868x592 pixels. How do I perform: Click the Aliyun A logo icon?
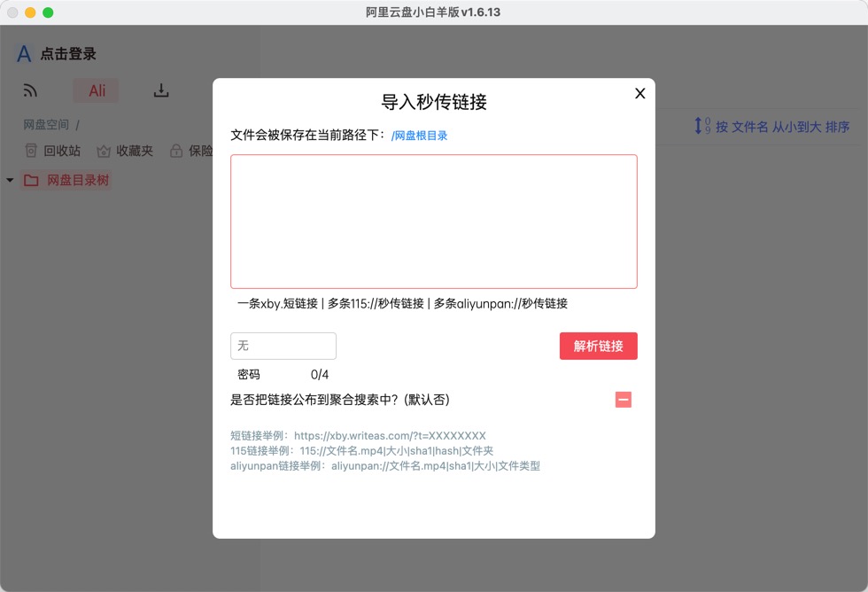coord(24,54)
